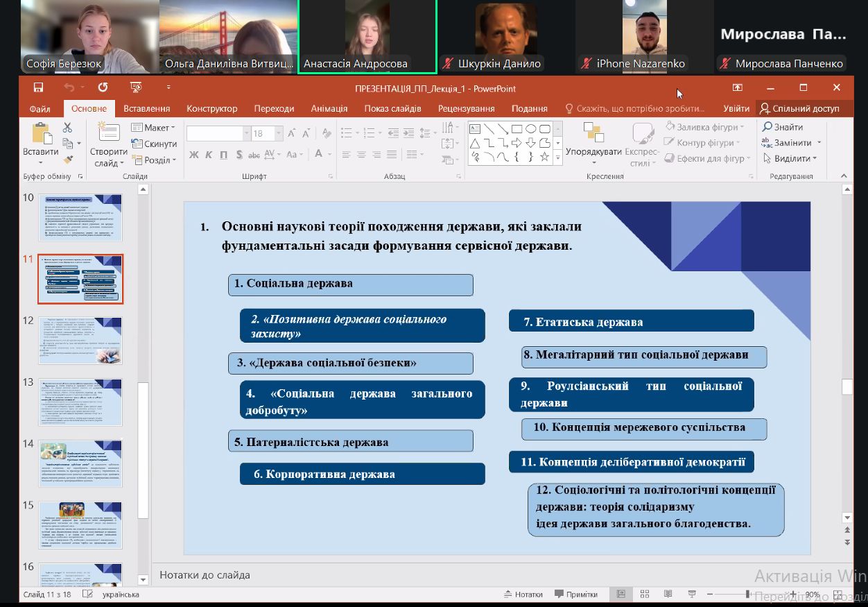Pick the oval shape in shapes gallery
Viewport: 868px width, 607px height.
[x=530, y=128]
